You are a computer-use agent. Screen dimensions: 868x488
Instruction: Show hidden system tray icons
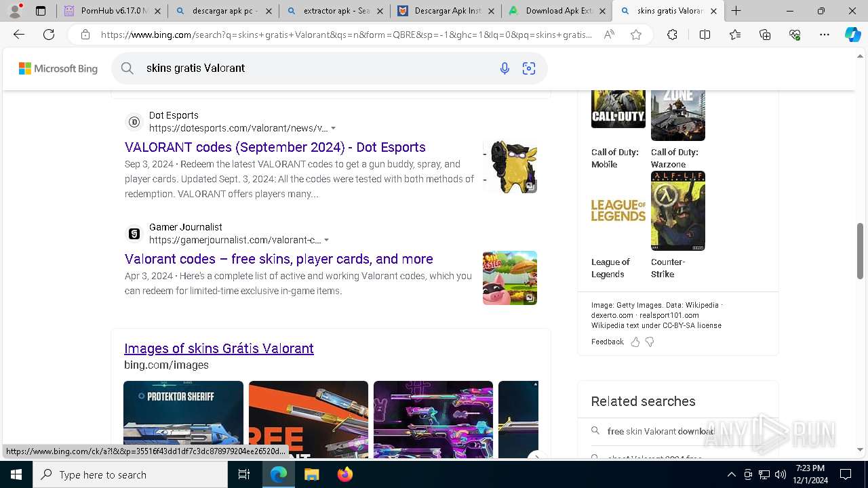731,474
